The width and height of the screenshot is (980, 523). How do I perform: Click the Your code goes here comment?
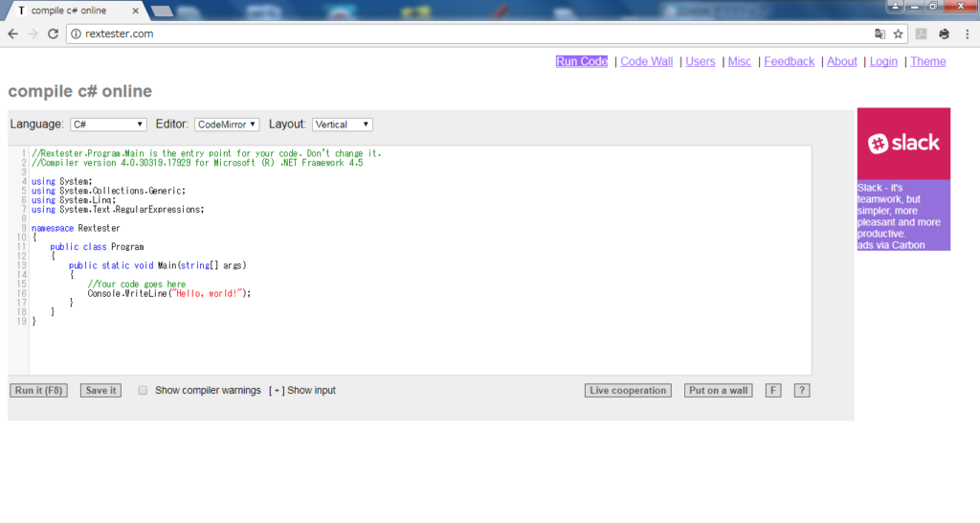tap(136, 284)
